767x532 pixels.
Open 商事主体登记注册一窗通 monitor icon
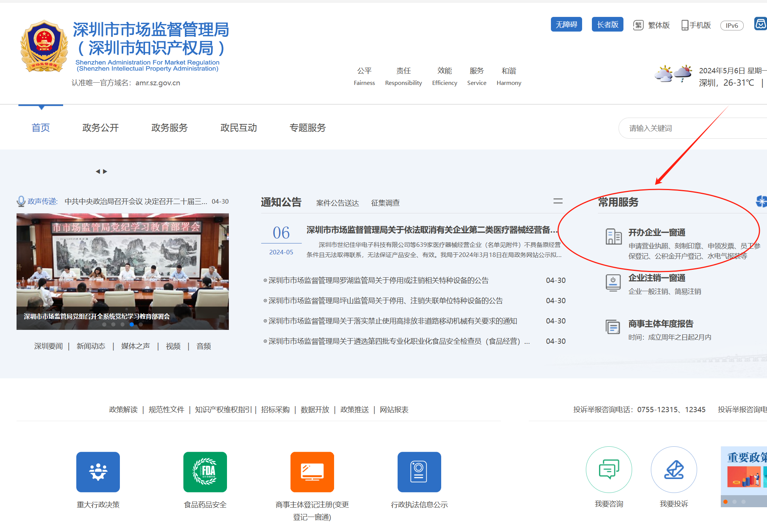click(x=312, y=472)
